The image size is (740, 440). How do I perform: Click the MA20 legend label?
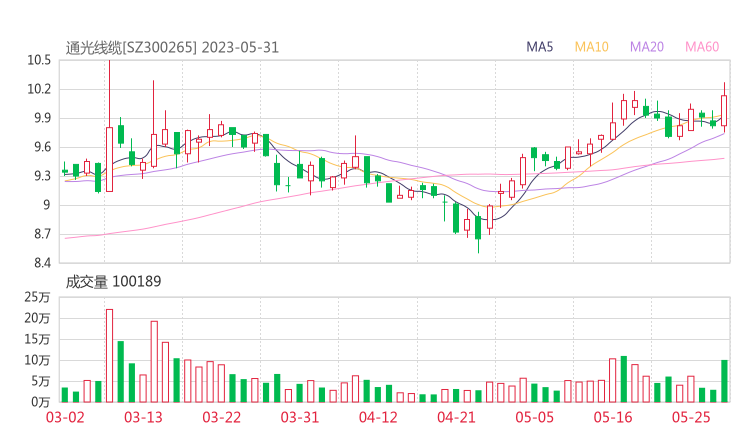tap(647, 47)
